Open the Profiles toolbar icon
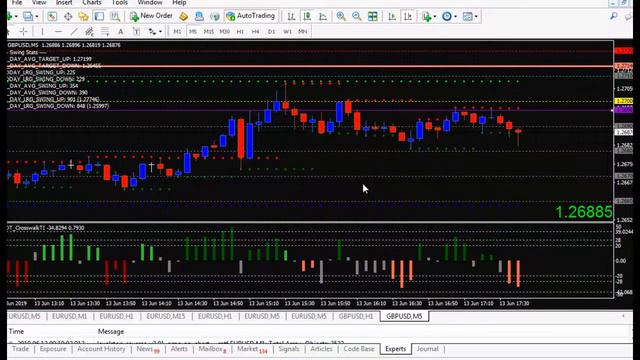640x360 pixels. click(x=28, y=16)
